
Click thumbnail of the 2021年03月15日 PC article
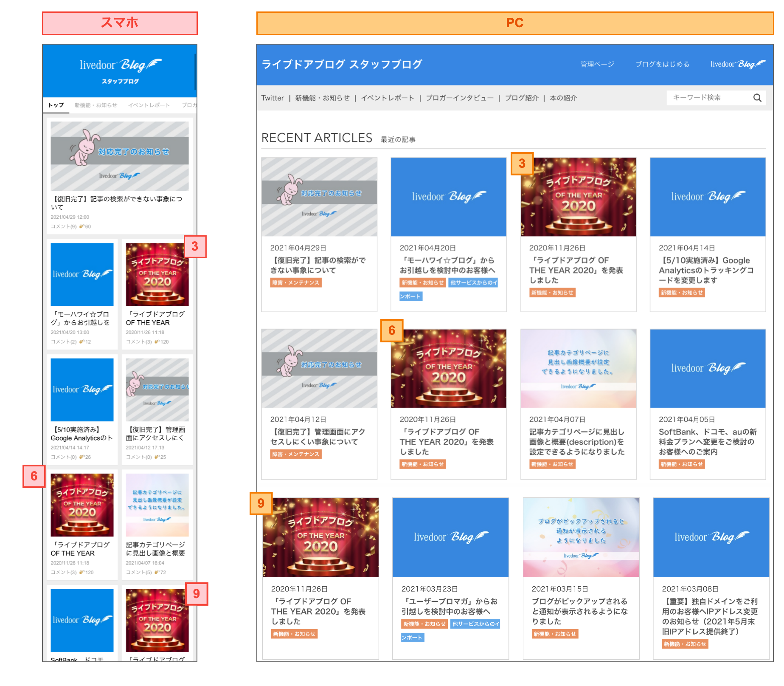coord(581,537)
